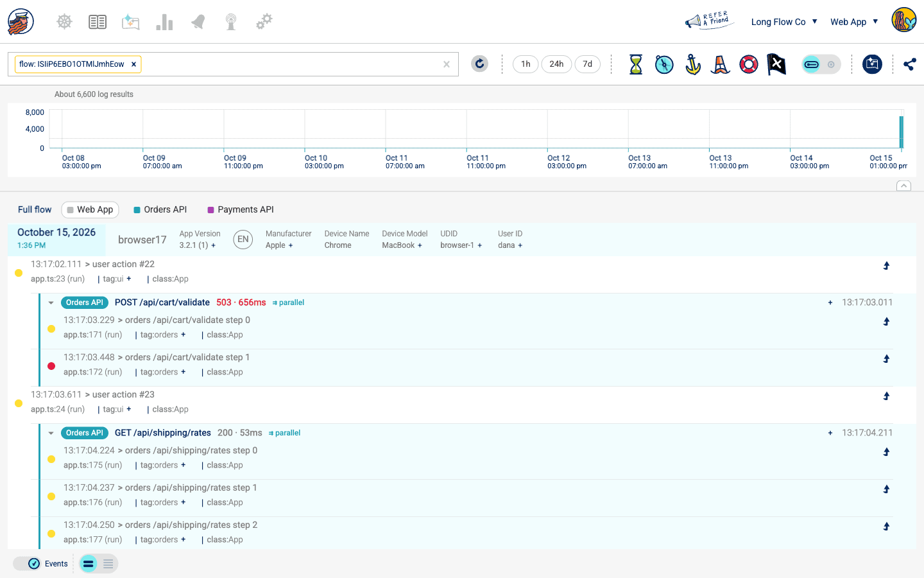924x578 pixels.
Task: Click jump arrow on cart/validate step 0 row
Action: point(886,321)
